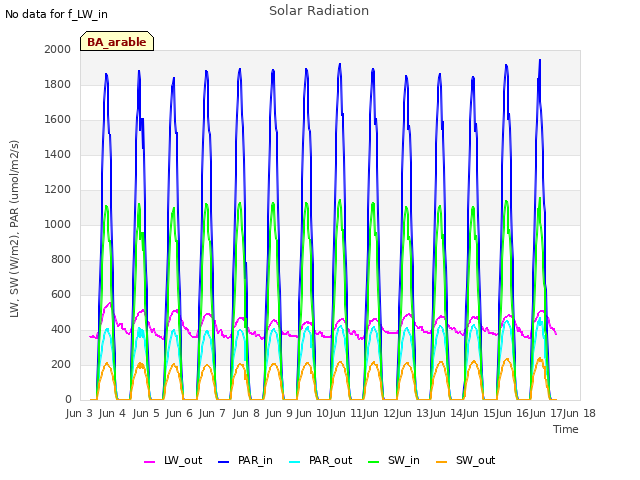Click the y-axis title LW, SW, PAR
Screen dimensions: 640x480
[15, 229]
